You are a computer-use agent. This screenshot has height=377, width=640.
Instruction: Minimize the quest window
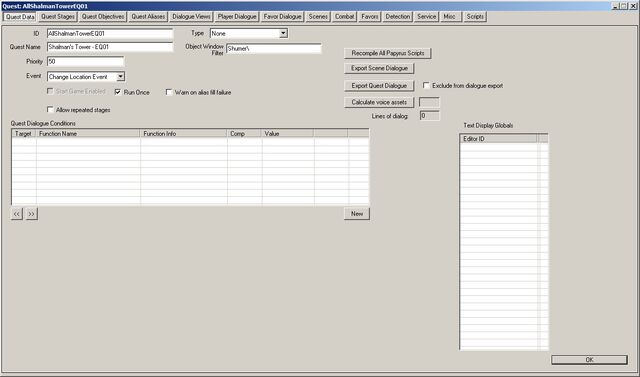pyautogui.click(x=616, y=6)
